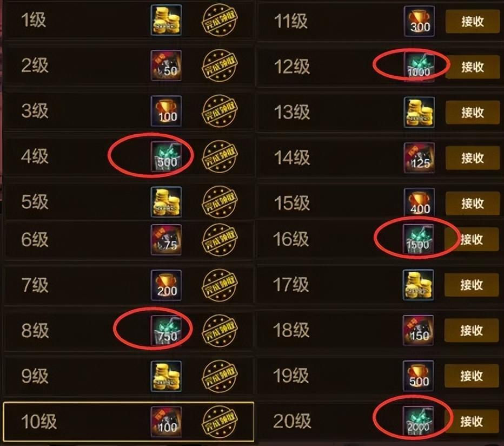Click the 125 chest reward icon at 14级
The height and width of the screenshot is (446, 504).
419,158
